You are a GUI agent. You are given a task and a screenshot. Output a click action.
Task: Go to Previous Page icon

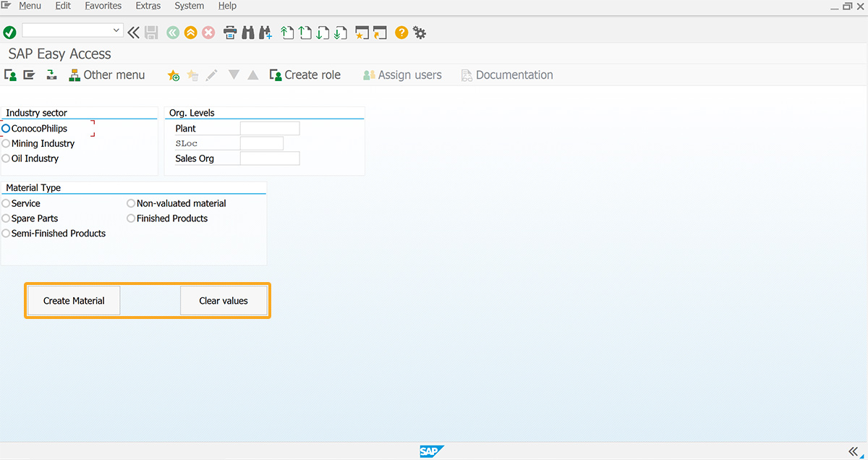(x=305, y=33)
